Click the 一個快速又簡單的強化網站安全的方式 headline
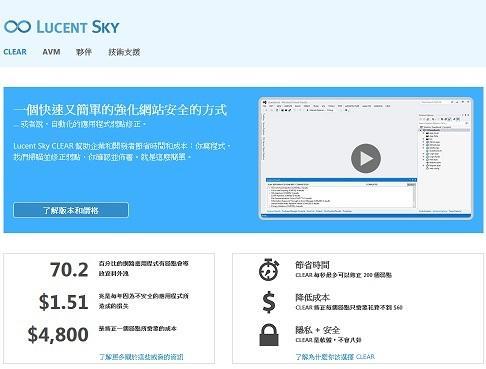 [120, 110]
